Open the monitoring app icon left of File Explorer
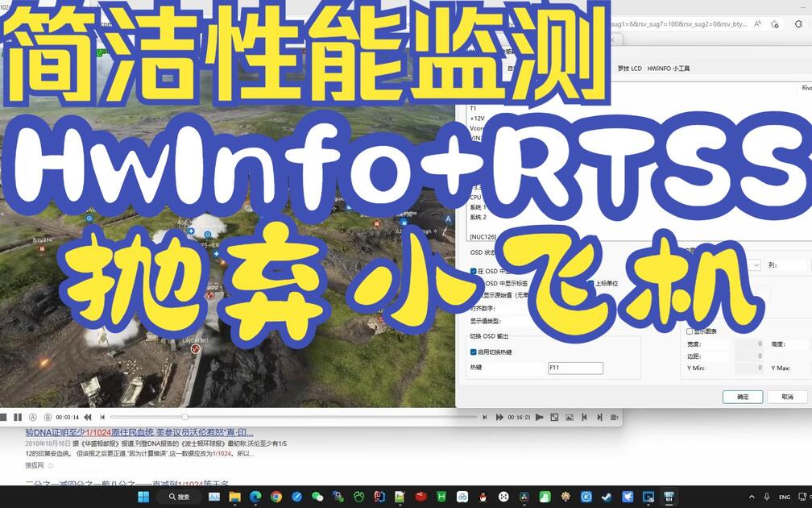Image resolution: width=812 pixels, height=508 pixels. [x=214, y=497]
